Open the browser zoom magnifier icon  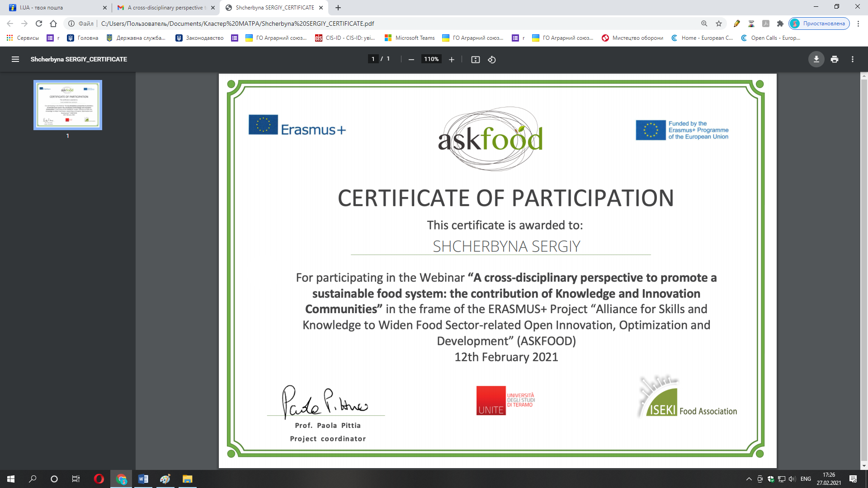(704, 23)
